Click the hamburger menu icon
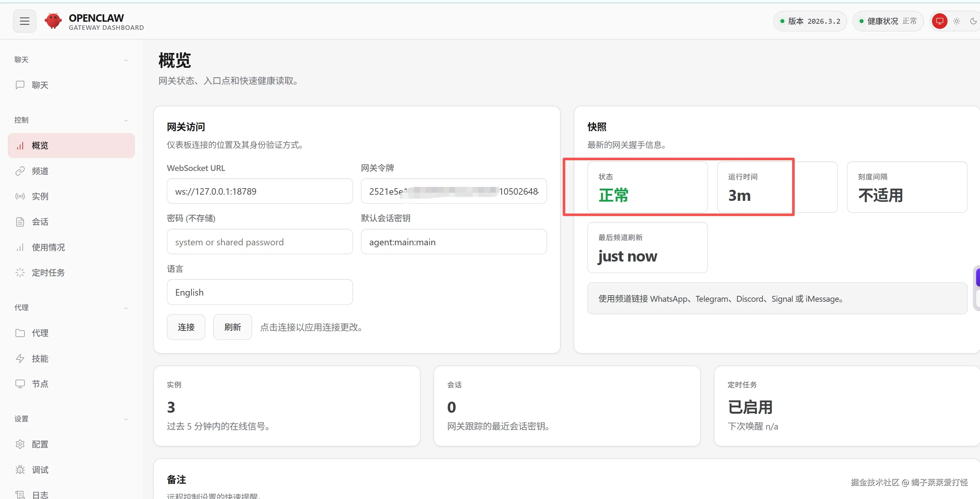980x499 pixels. click(24, 21)
